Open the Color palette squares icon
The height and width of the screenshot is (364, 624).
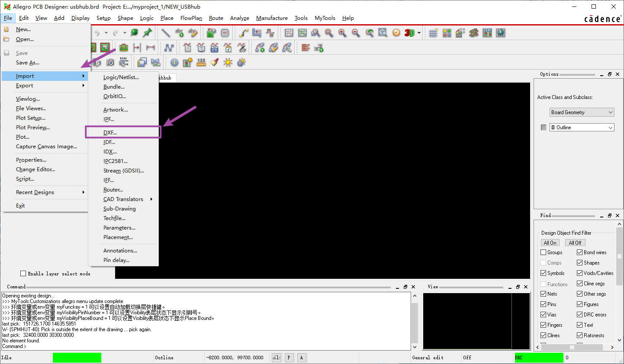[447, 33]
